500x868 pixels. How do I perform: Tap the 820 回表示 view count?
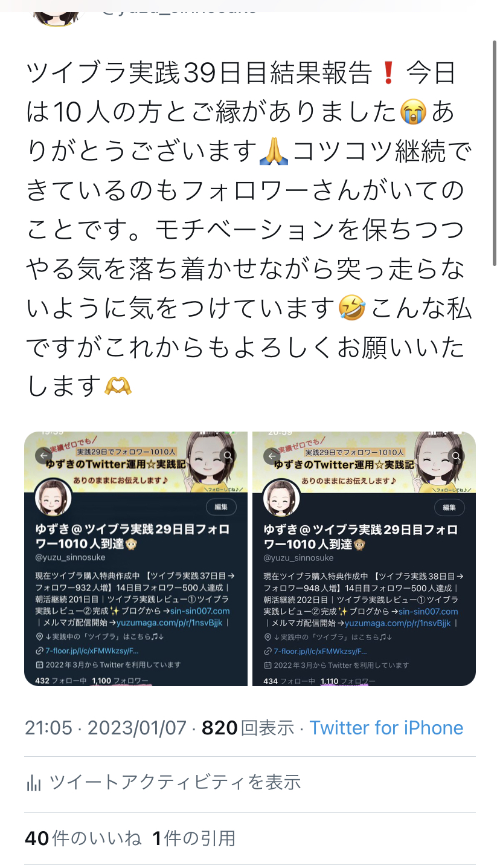coord(248,728)
